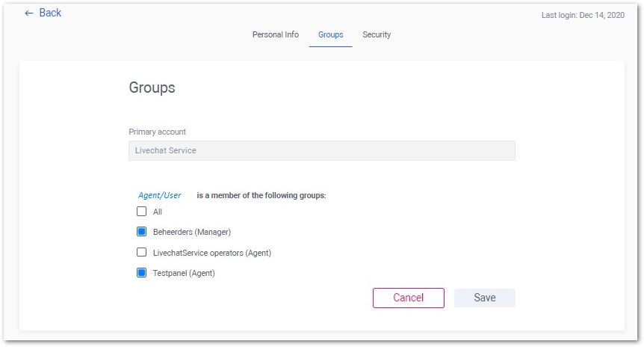Uncheck the Testpanel (Agent) checkbox box

[x=141, y=272]
